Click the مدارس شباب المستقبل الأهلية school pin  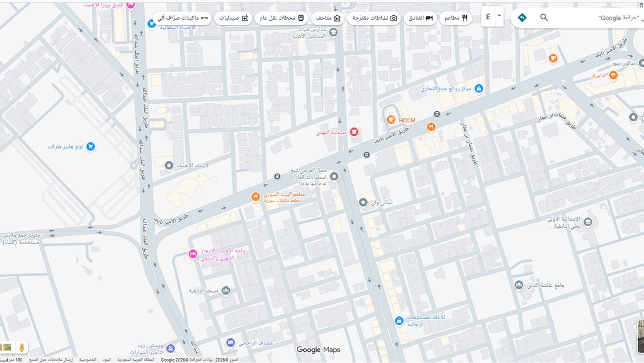[x=334, y=32]
